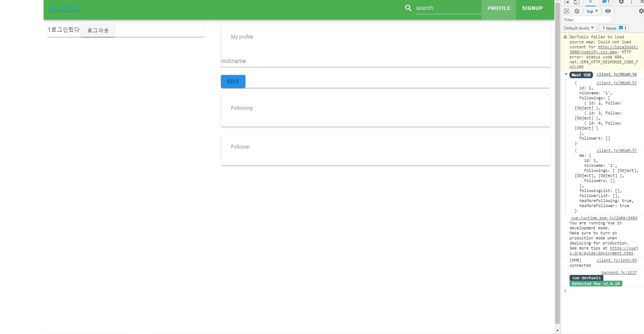Screen dimensions: 644x334
Task: Show more DevTools tabs chevron
Action: (x=590, y=2)
